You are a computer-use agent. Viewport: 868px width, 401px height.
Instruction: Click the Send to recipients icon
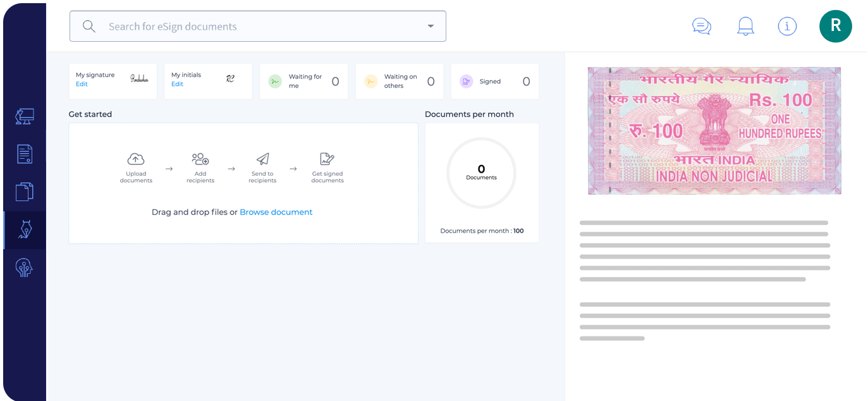262,159
